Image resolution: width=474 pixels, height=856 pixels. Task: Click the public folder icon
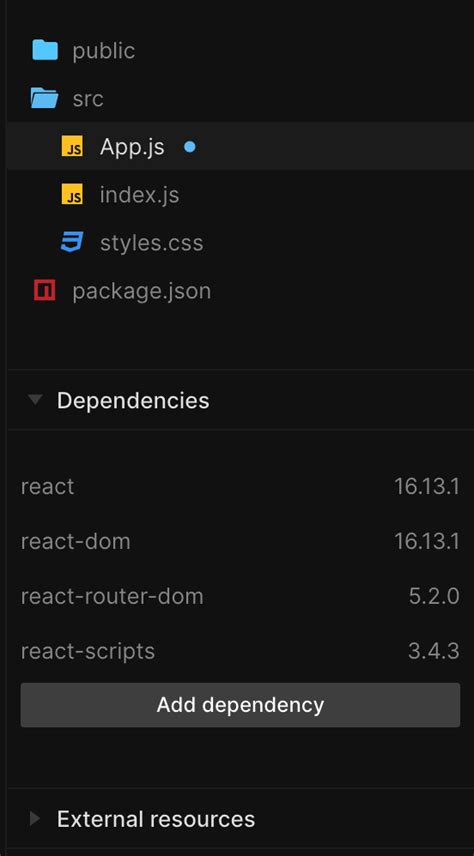pos(45,50)
